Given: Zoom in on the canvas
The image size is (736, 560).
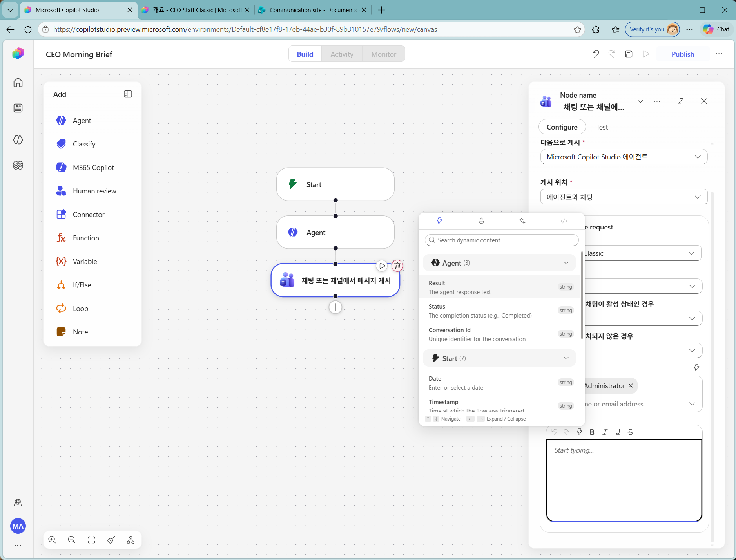Looking at the screenshot, I should [52, 540].
